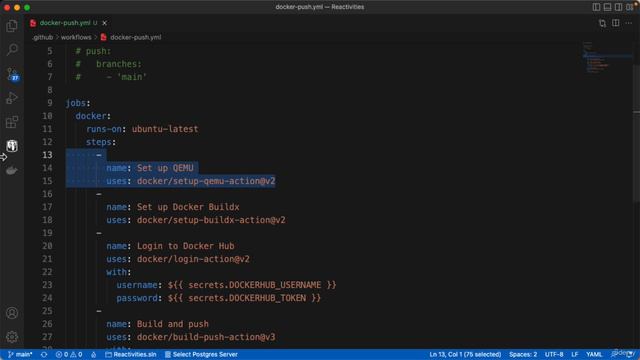Click 'docker/setup-buildx-action@v2' text
The image size is (640, 360).
tap(211, 220)
